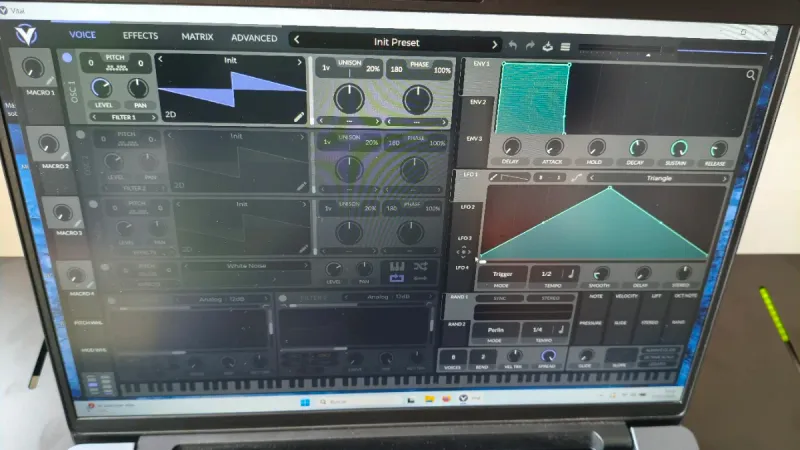
Task: Click the LFO 3 drag crosshair icon
Action: (x=463, y=252)
